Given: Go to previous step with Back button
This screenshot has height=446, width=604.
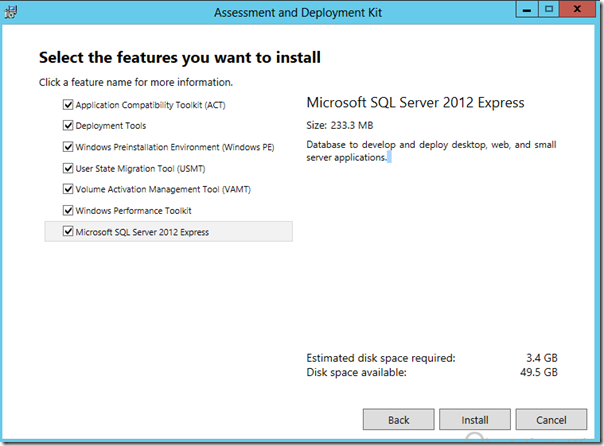Looking at the screenshot, I should click(398, 419).
